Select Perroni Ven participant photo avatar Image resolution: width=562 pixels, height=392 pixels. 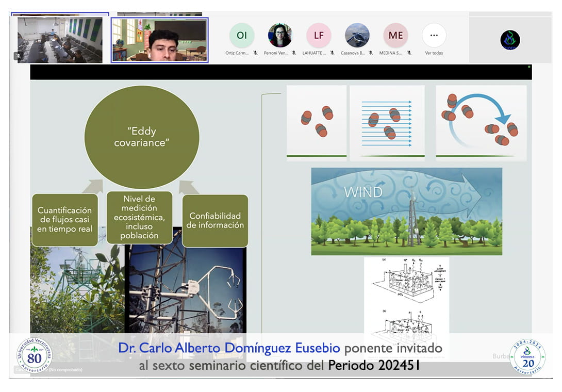click(280, 36)
